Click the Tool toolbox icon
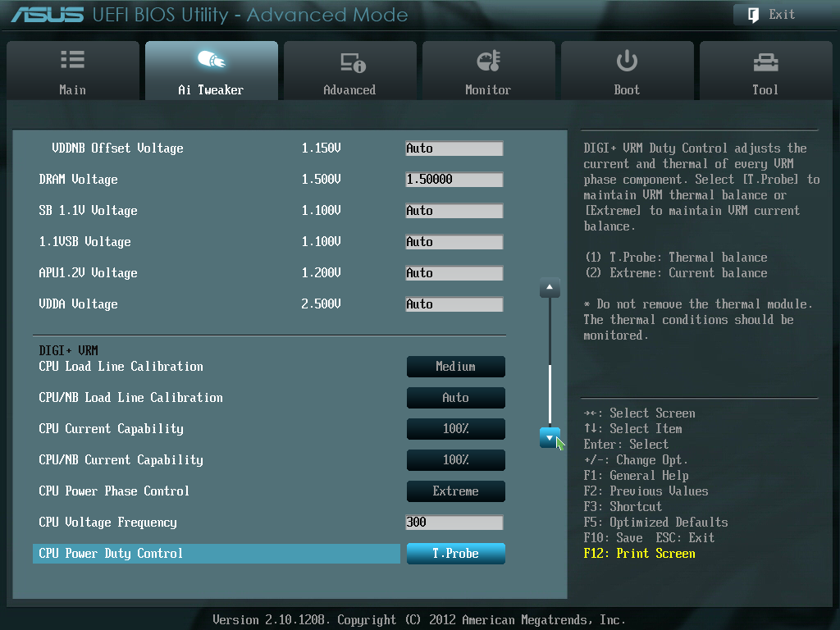The height and width of the screenshot is (630, 840). [765, 62]
